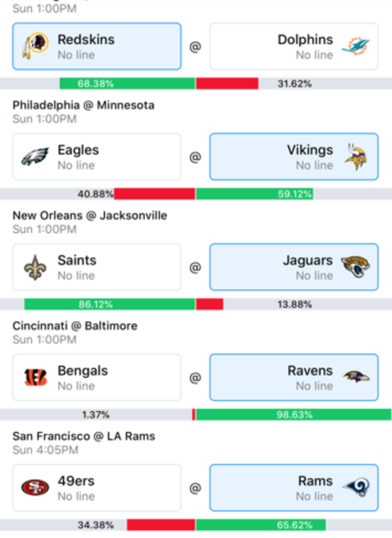Click the green 98.63% Ravens bar
392x538 pixels.
tap(294, 414)
